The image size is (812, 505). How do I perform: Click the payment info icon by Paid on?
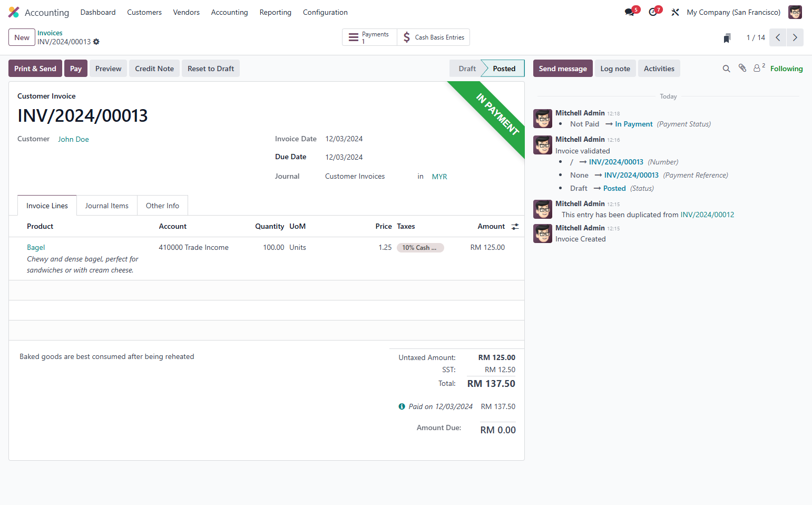coord(402,406)
